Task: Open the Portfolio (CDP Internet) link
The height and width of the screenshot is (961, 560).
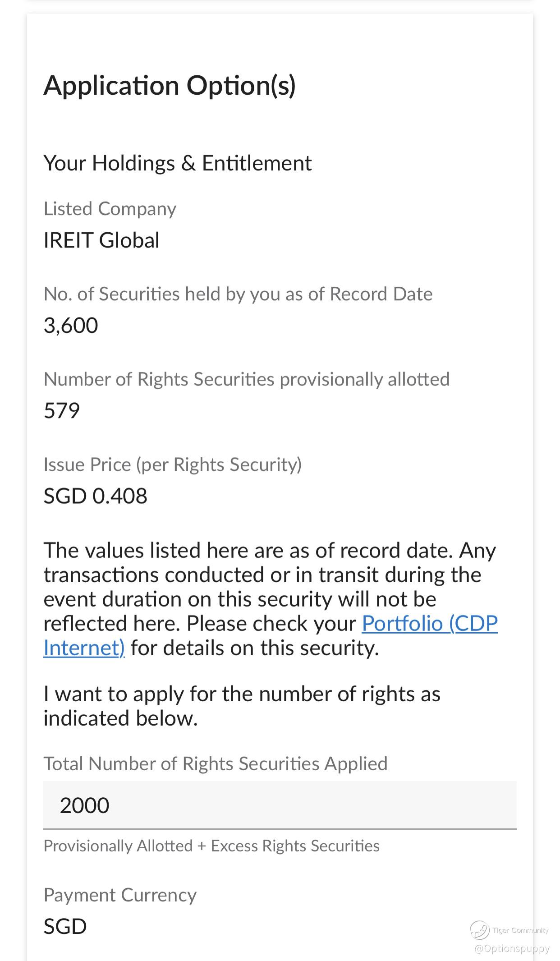Action: [429, 624]
